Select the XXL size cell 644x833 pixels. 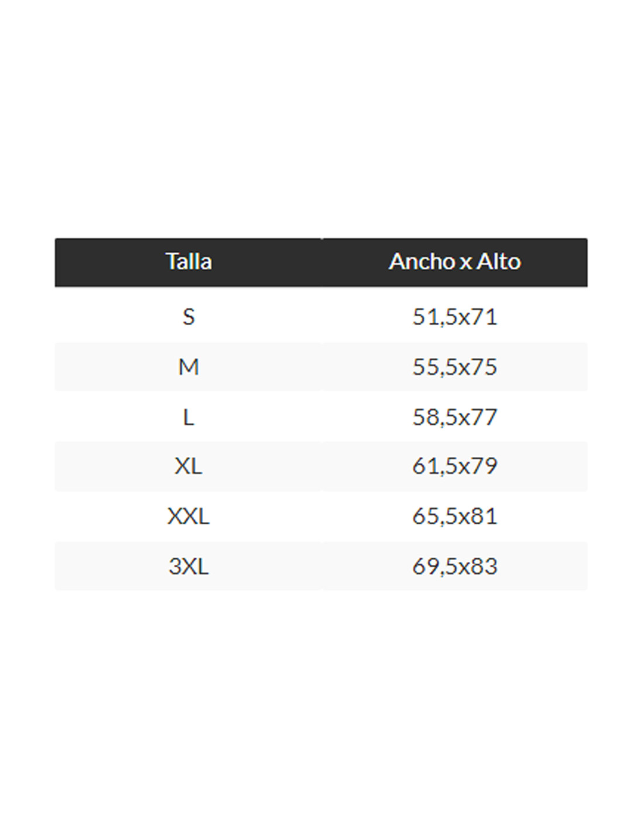[x=189, y=516]
